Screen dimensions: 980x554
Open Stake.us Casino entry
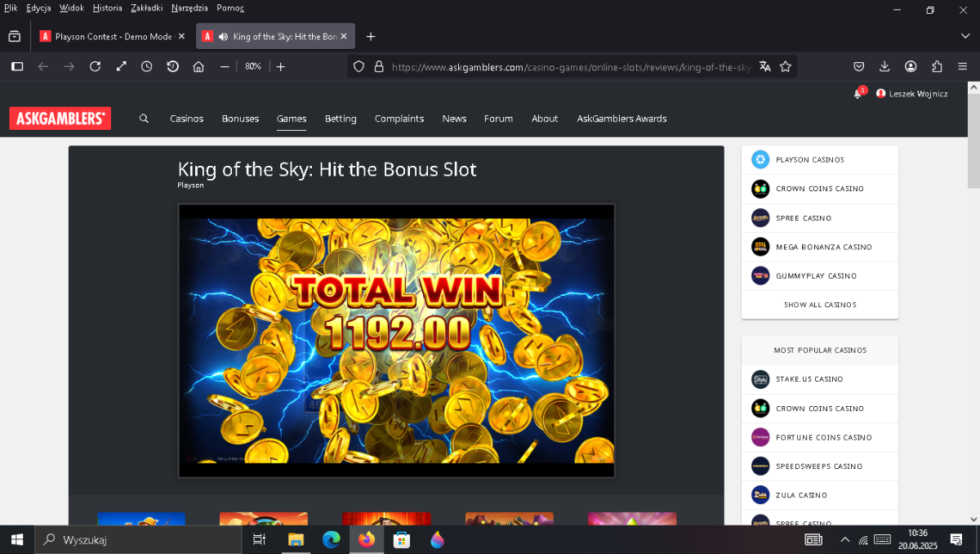coord(819,379)
